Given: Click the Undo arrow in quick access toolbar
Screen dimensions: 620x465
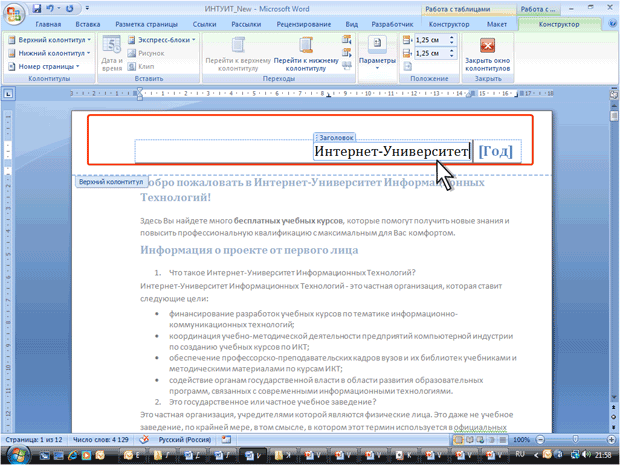Looking at the screenshot, I should (50, 8).
